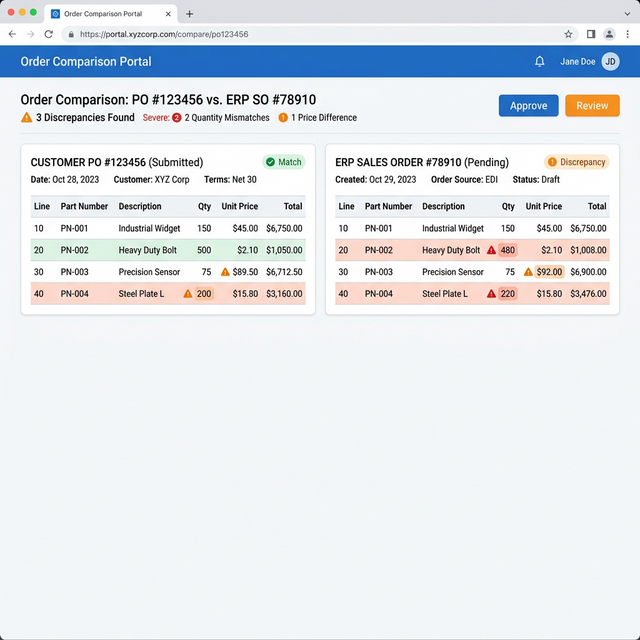Open a new tab with plus icon
Screen dimensions: 640x640
pyautogui.click(x=189, y=14)
